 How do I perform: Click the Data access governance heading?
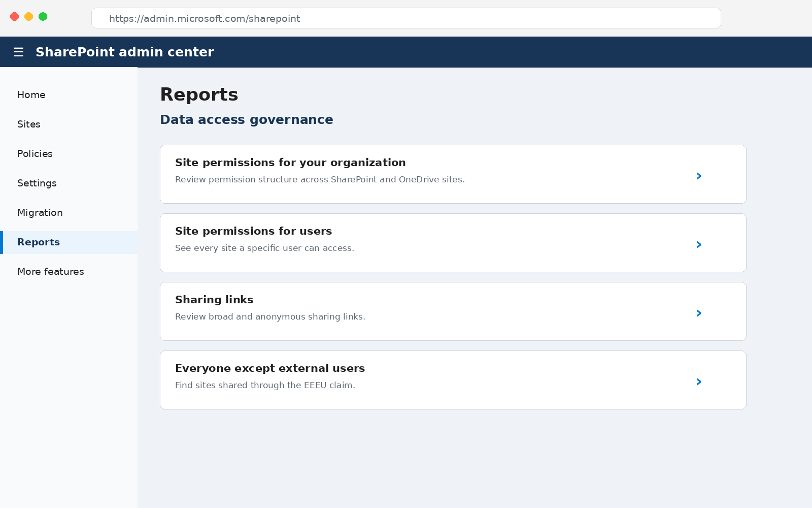[247, 119]
